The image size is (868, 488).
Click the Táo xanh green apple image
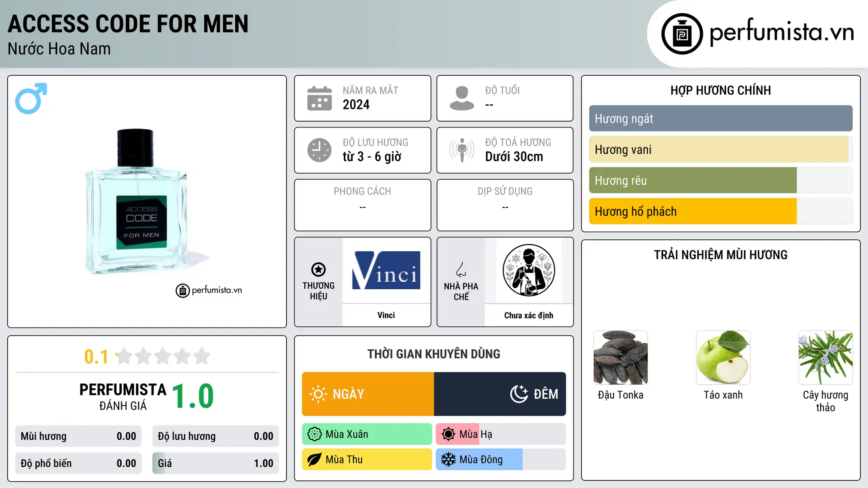pyautogui.click(x=723, y=358)
